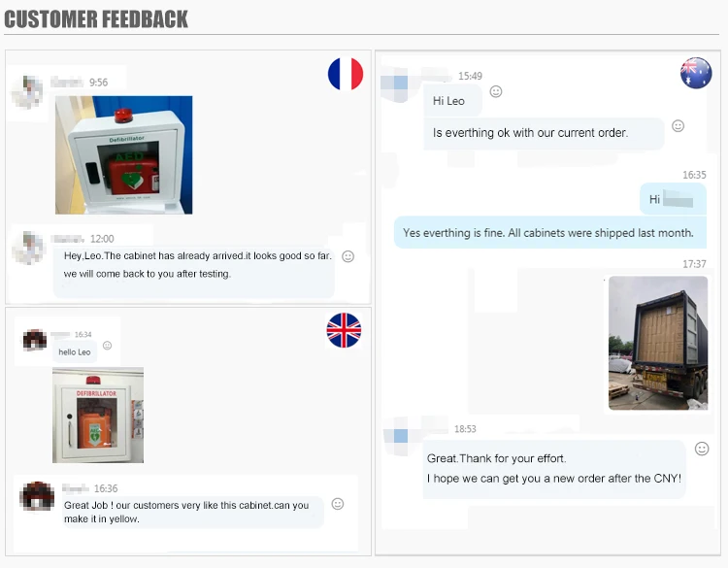Open the white defibrillator cabinet photo with red AED
The image size is (728, 568).
123,155
